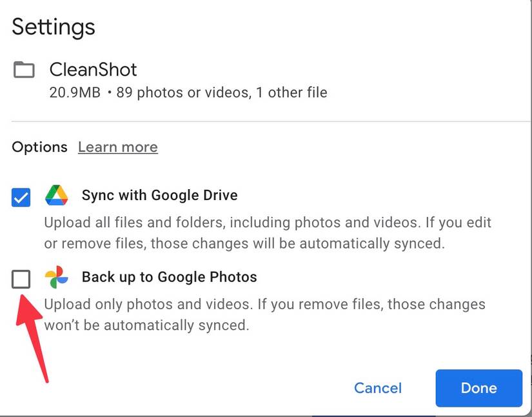This screenshot has height=417, width=532.
Task: Uncheck the Sync with Google Drive checkbox
Action: (x=21, y=197)
